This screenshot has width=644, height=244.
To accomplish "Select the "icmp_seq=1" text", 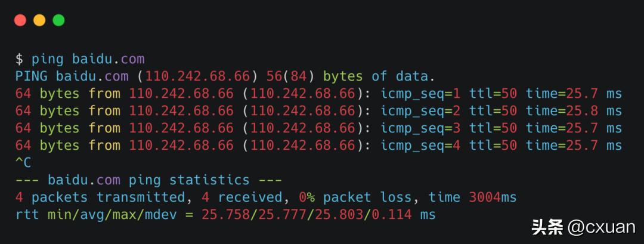I will pos(420,94).
